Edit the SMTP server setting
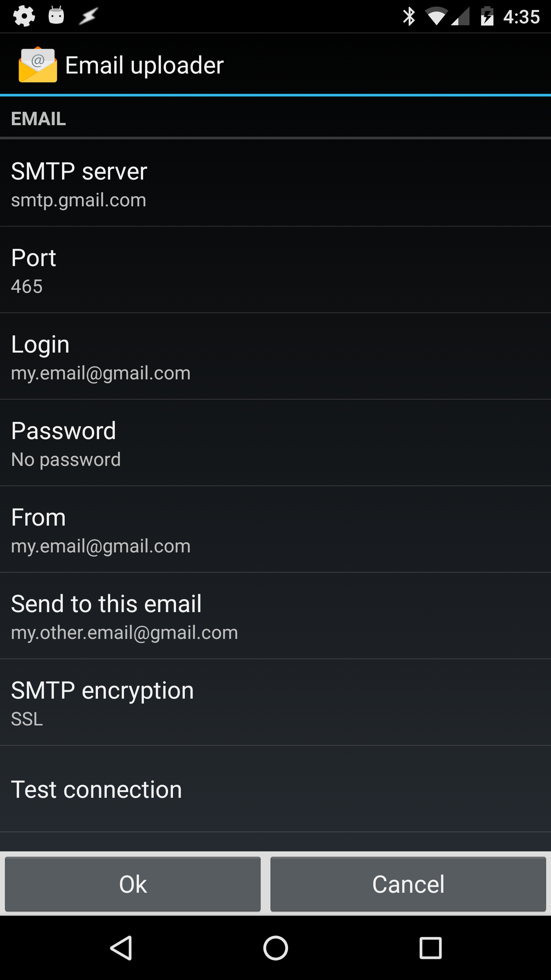551x980 pixels. [275, 183]
